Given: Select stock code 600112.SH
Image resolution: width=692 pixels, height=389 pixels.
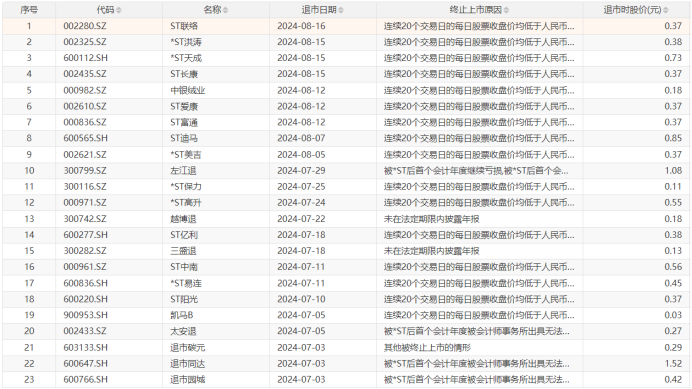Looking at the screenshot, I should pyautogui.click(x=86, y=58).
